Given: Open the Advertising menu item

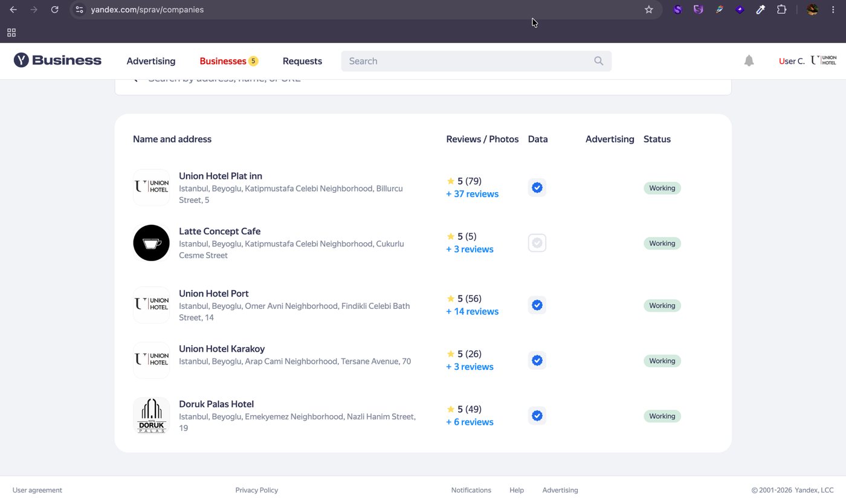Looking at the screenshot, I should [151, 61].
